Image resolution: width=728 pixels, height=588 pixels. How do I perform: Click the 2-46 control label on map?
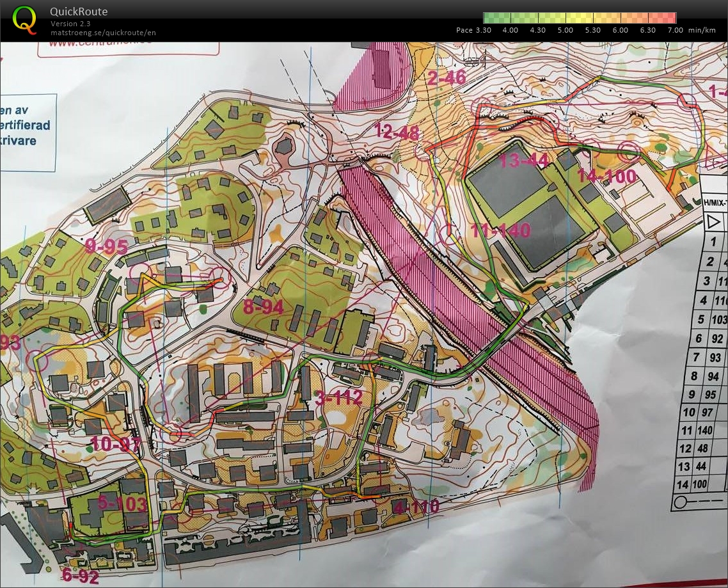point(446,77)
